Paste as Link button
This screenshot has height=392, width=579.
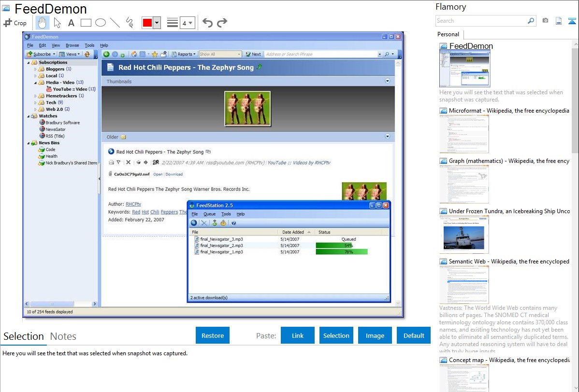(298, 335)
